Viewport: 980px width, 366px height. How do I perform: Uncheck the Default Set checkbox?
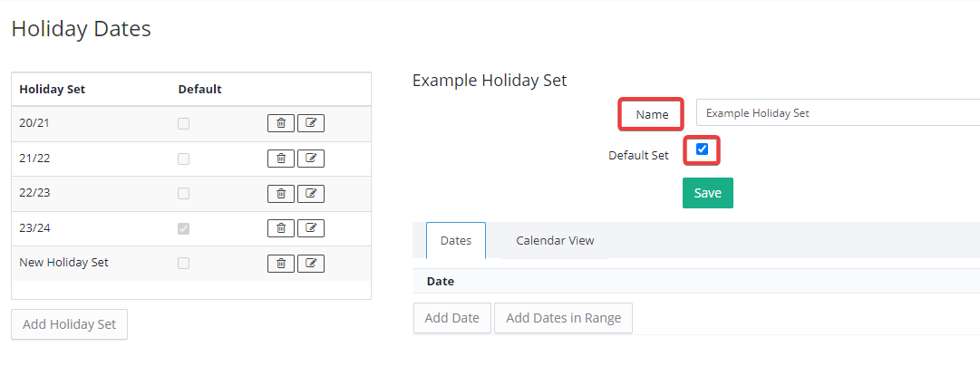[702, 149]
